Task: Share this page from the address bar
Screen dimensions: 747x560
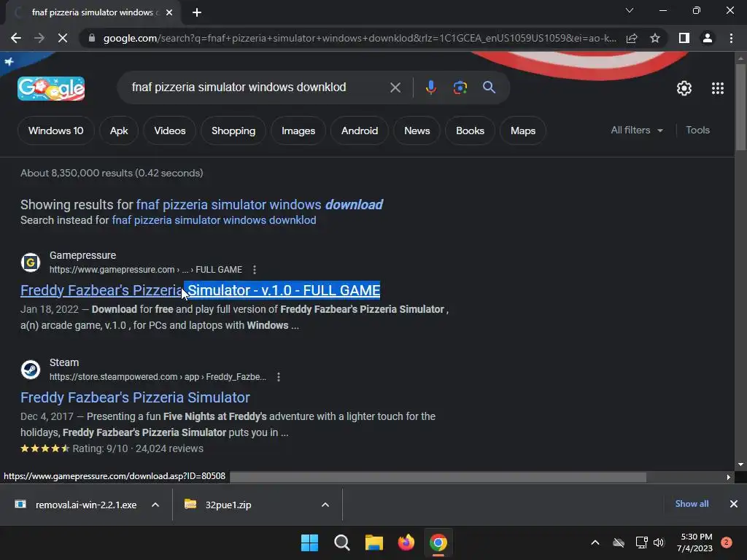Action: click(x=632, y=38)
